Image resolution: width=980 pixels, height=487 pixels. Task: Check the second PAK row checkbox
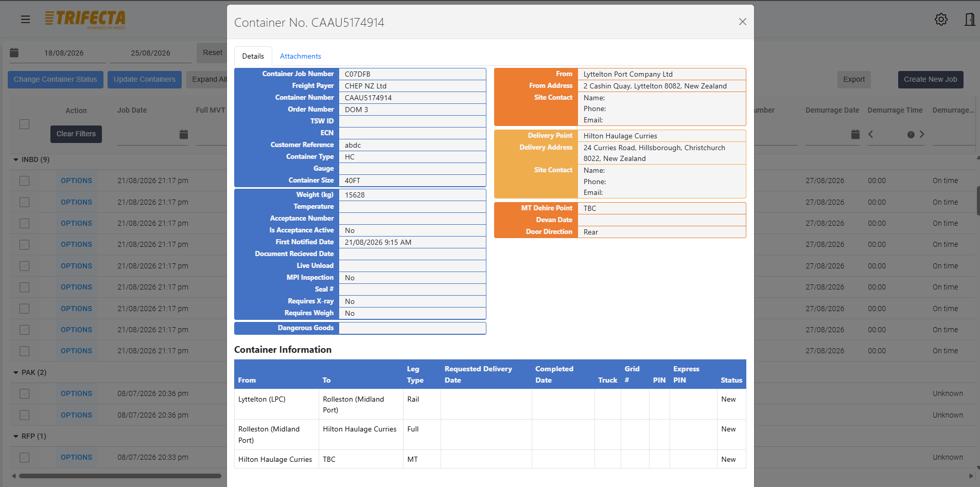pyautogui.click(x=24, y=415)
